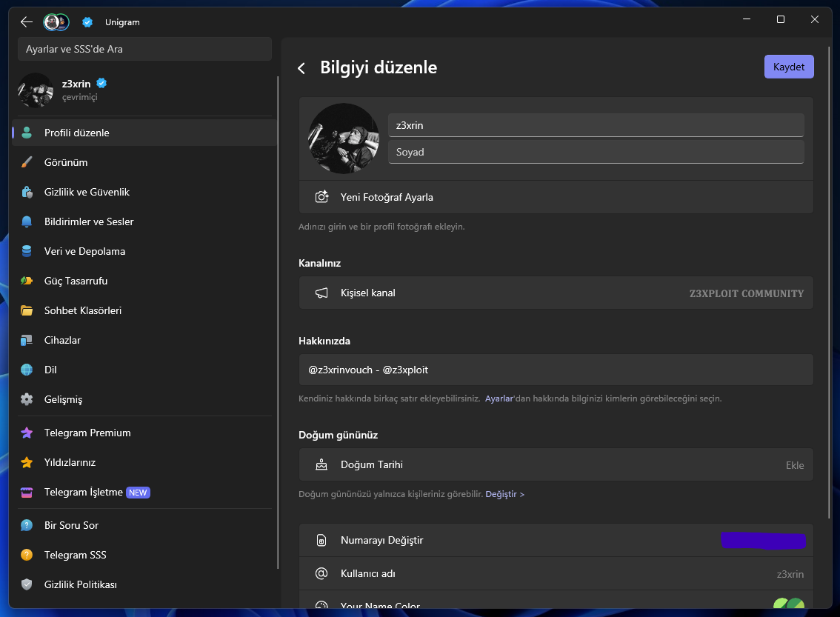
Task: Click the large profile photo in edit panel
Action: (x=344, y=139)
